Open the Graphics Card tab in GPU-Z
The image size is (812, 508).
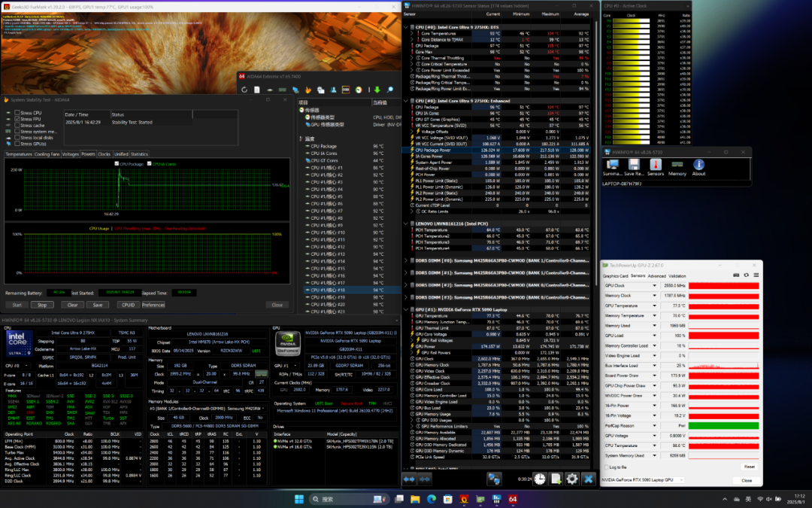pos(615,275)
